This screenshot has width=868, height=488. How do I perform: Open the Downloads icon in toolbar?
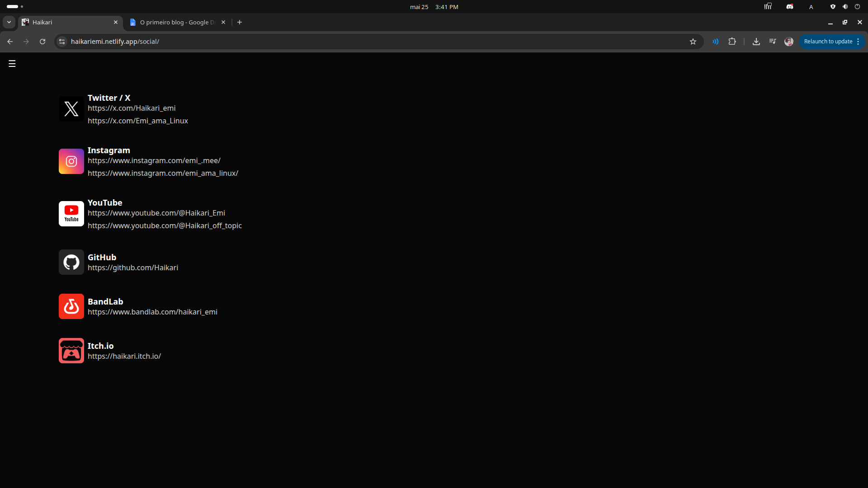[756, 42]
